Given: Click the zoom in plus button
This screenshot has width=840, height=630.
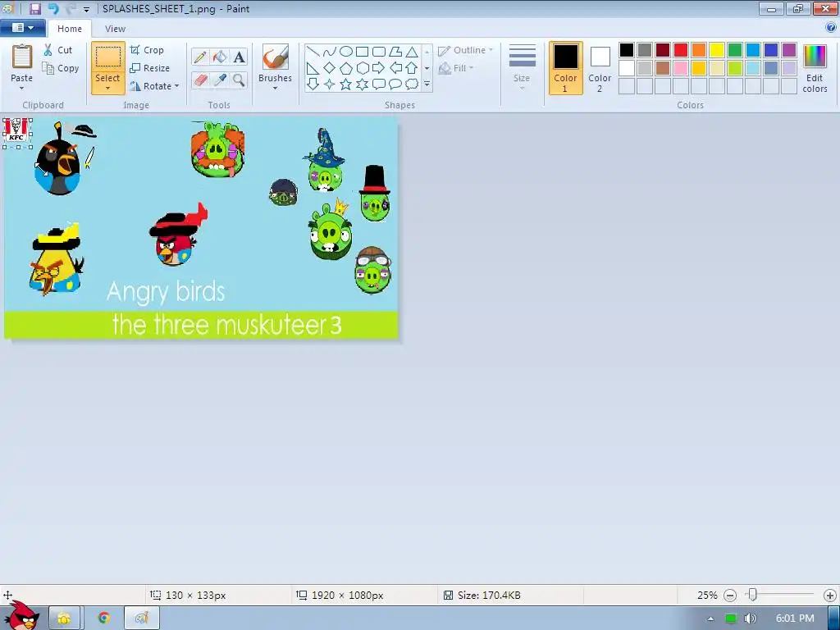Looking at the screenshot, I should pyautogui.click(x=830, y=596).
